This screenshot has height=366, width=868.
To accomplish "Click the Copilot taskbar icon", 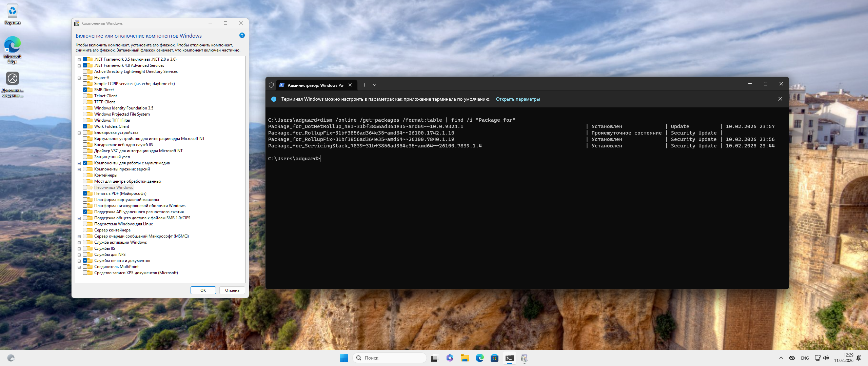I will coord(450,358).
